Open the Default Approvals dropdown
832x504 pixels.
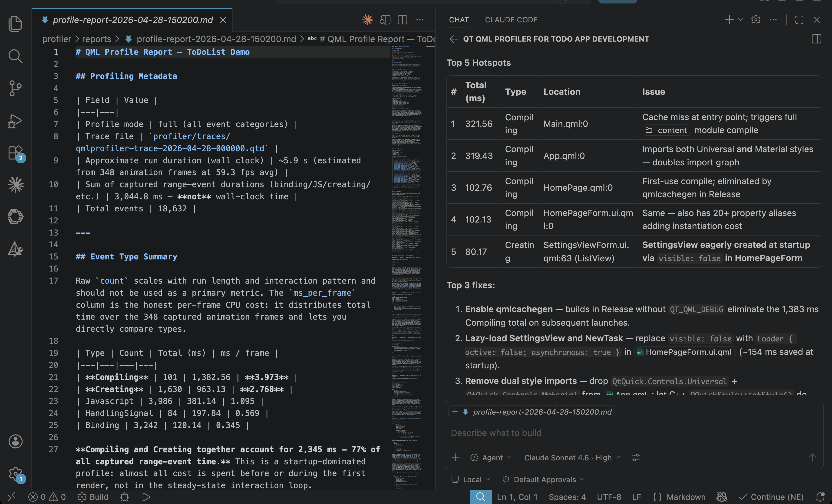tap(543, 479)
